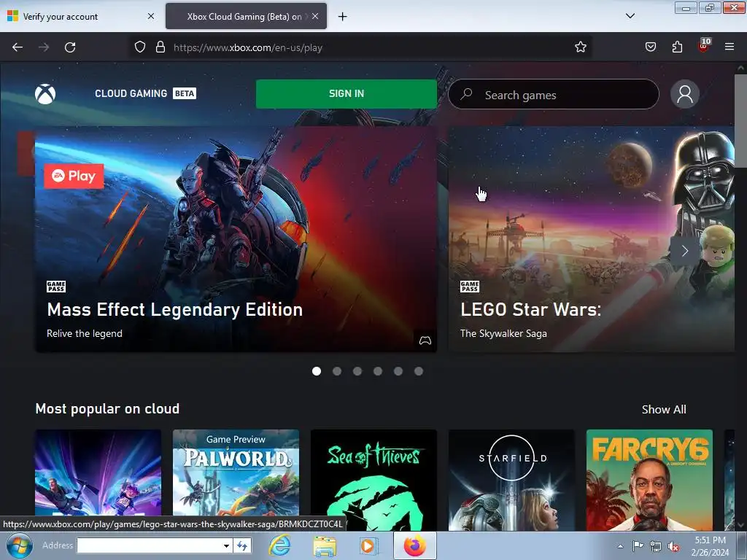The height and width of the screenshot is (560, 747).
Task: Open the Palworld game thumbnail
Action: 236,480
